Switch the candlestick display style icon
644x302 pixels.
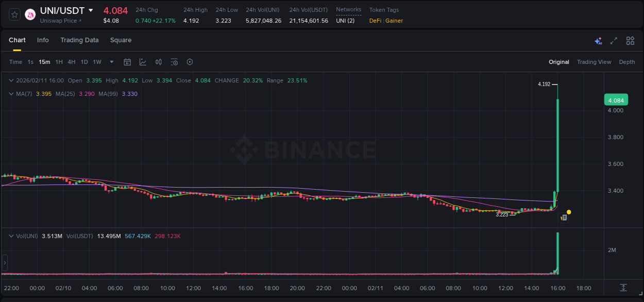tap(158, 61)
